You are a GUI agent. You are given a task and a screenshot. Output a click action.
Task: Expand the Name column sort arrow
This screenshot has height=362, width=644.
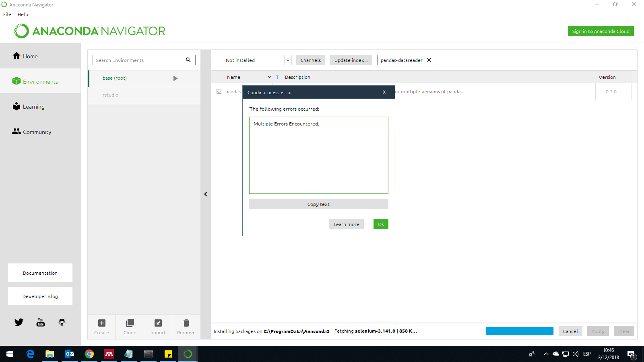click(269, 77)
